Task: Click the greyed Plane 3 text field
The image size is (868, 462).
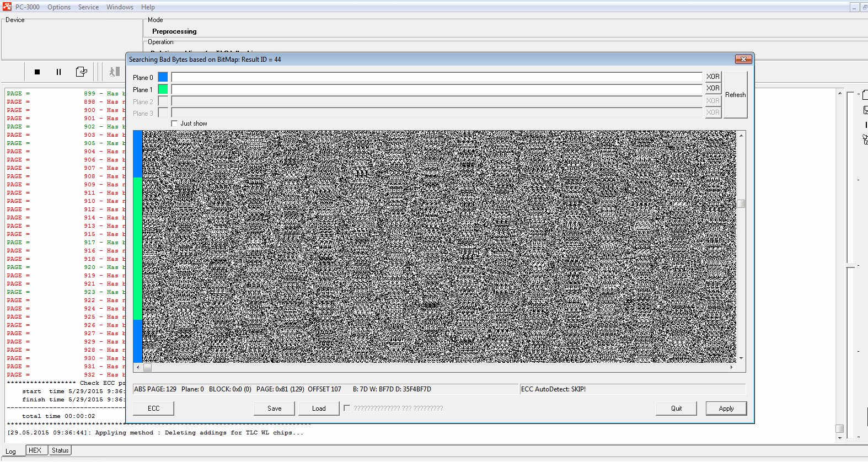Action: tap(436, 112)
